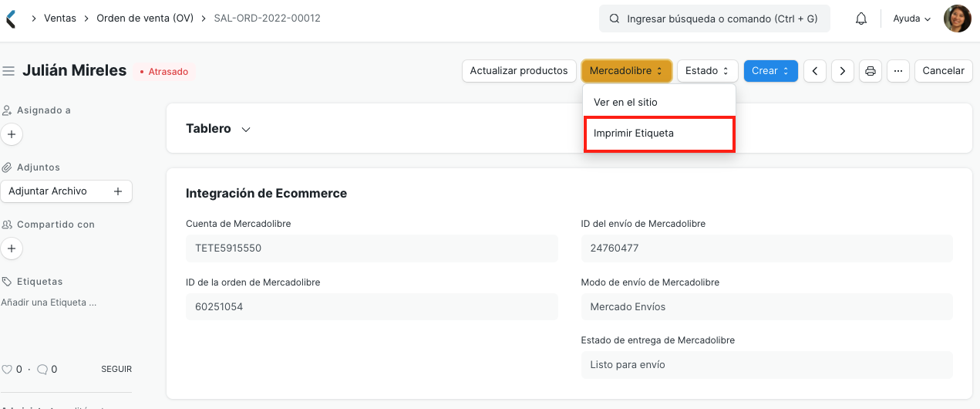
Task: Click the Julián Mireles title
Action: 74,70
